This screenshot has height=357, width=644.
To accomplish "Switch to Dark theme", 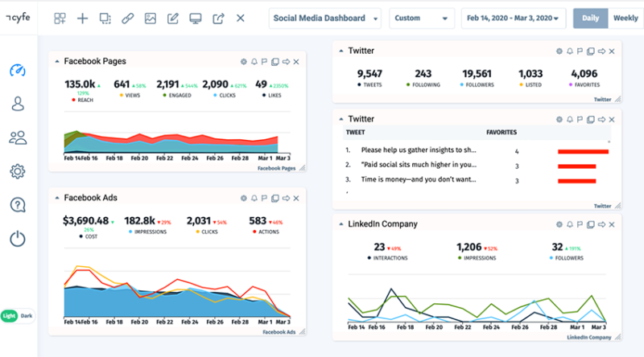I will coord(27,316).
